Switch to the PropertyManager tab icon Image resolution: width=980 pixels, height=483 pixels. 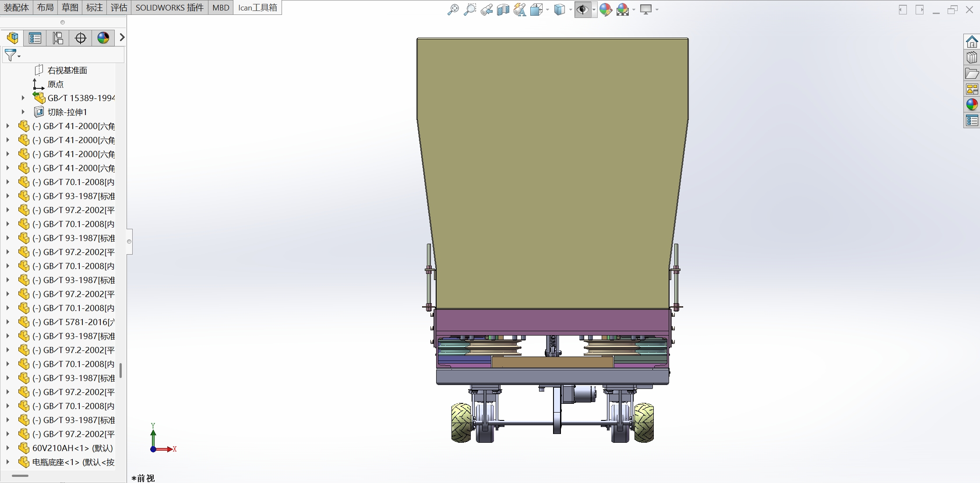click(35, 38)
